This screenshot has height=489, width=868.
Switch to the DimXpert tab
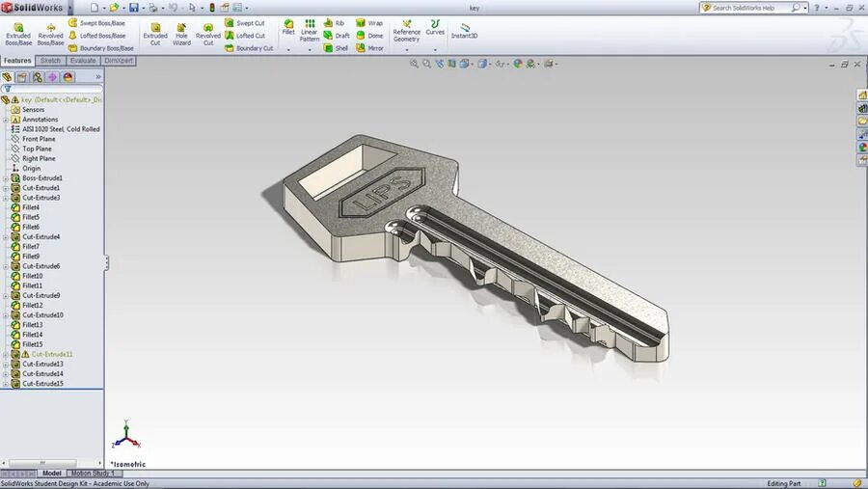pos(119,61)
